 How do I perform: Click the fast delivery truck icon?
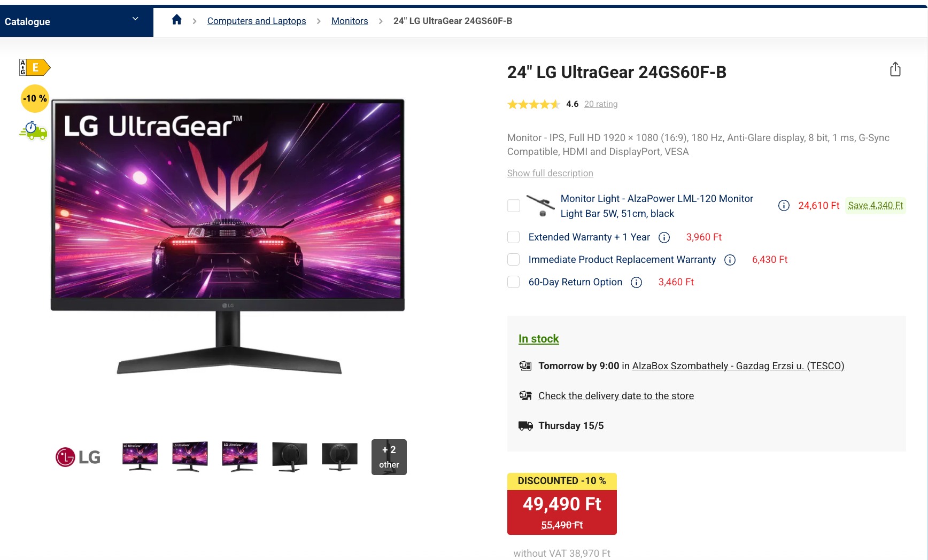(34, 130)
